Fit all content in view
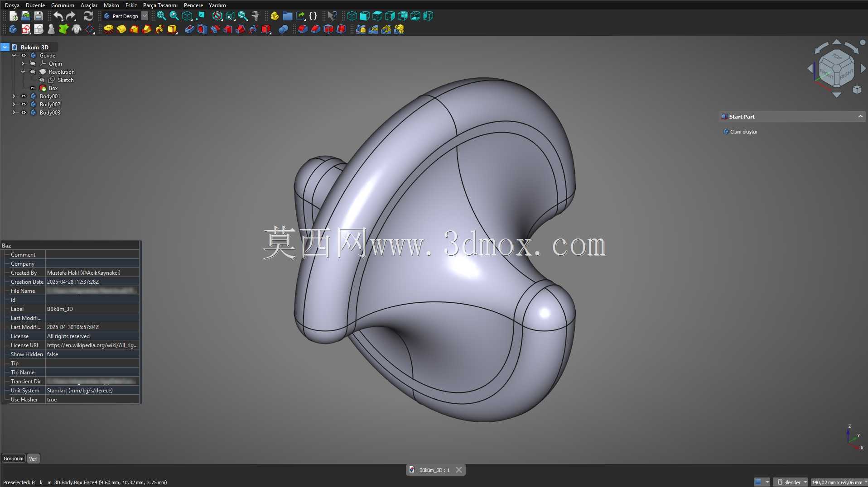The image size is (868, 487). [161, 16]
